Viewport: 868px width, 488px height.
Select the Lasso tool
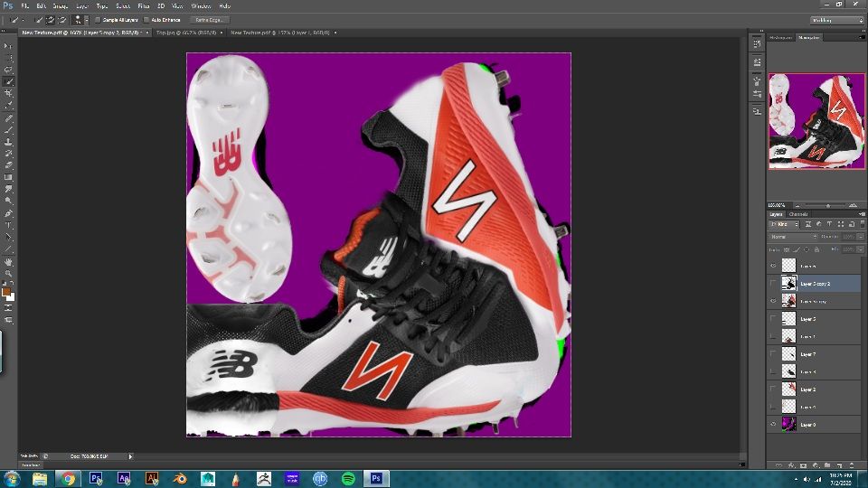pos(8,70)
